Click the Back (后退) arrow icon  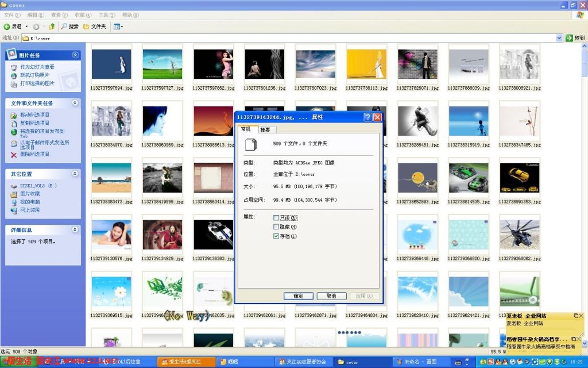point(7,26)
